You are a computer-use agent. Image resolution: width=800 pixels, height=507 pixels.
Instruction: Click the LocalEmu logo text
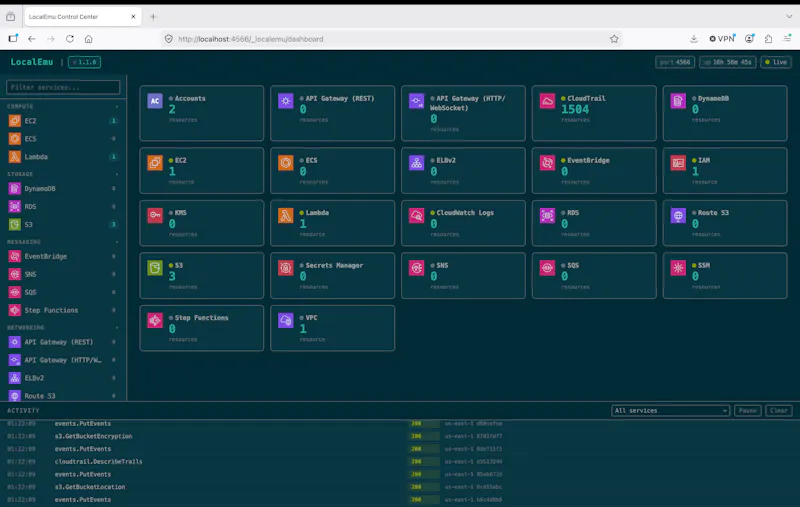(x=32, y=62)
